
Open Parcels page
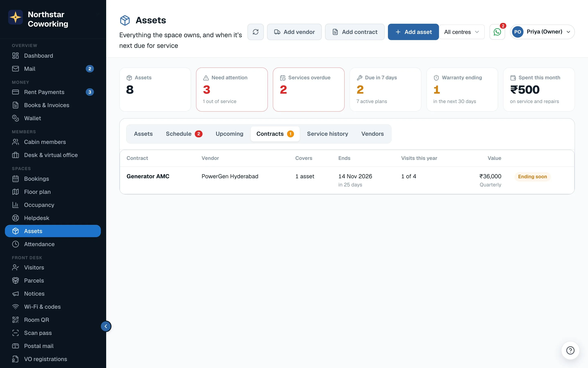click(x=53, y=281)
